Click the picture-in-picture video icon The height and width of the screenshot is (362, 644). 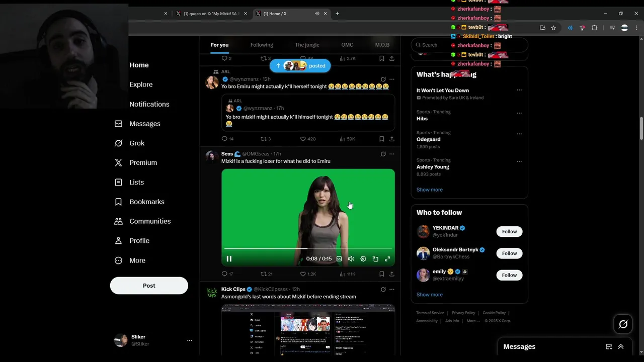click(x=375, y=259)
